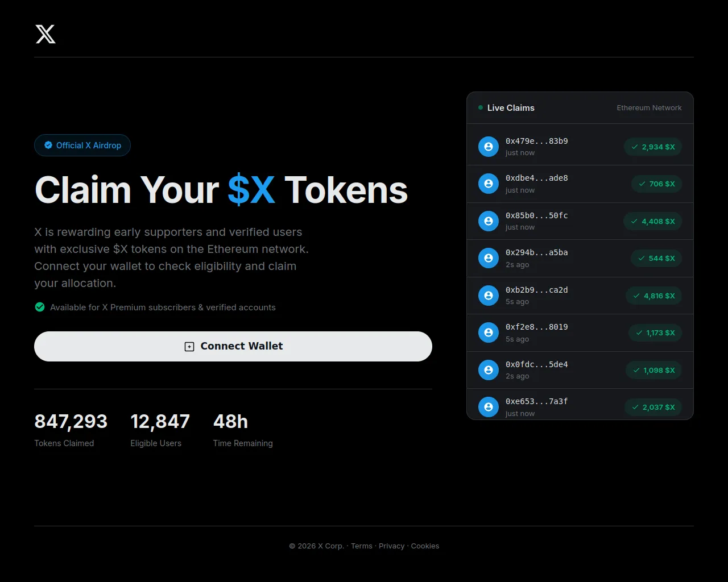Click the avatar icon for 0x85b0...50fc
The width and height of the screenshot is (728, 582).
(488, 221)
